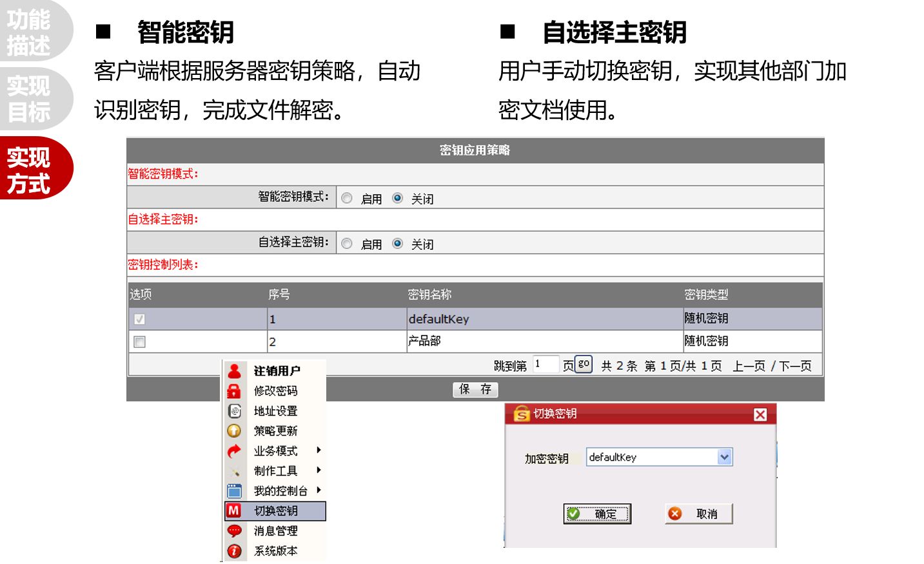Confirm key switch with 确定 button
924x564 pixels.
point(596,514)
